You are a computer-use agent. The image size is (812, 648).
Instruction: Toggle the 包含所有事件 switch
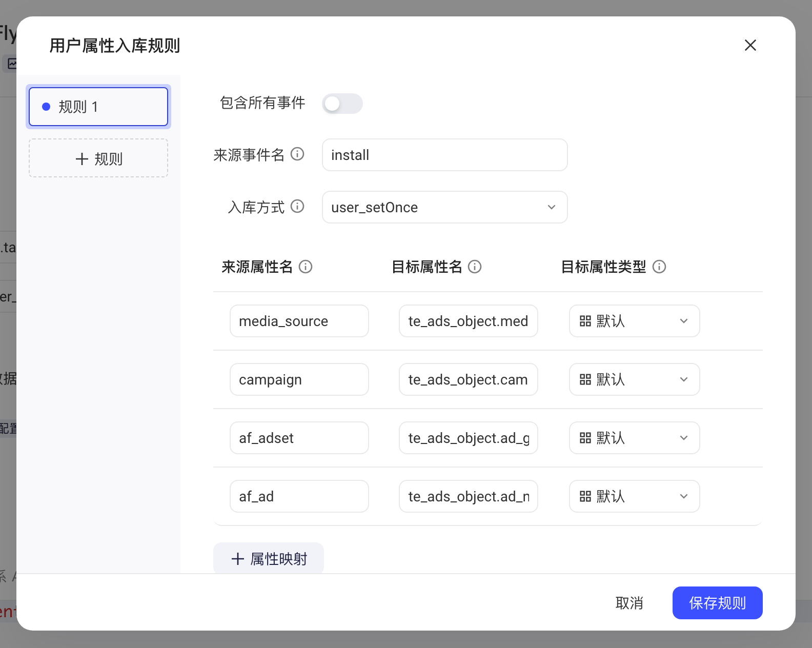click(x=342, y=104)
